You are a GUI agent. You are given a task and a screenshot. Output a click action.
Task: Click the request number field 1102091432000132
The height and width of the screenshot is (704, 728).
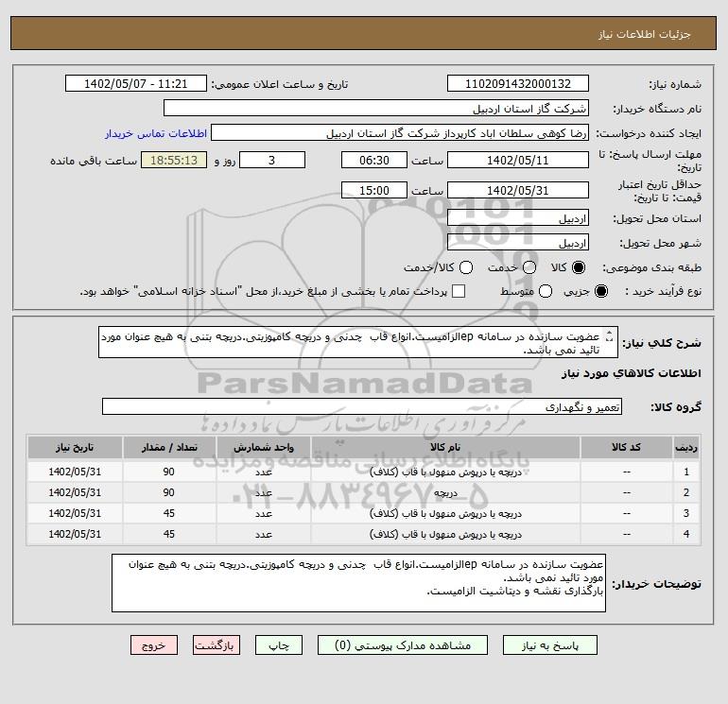click(518, 83)
